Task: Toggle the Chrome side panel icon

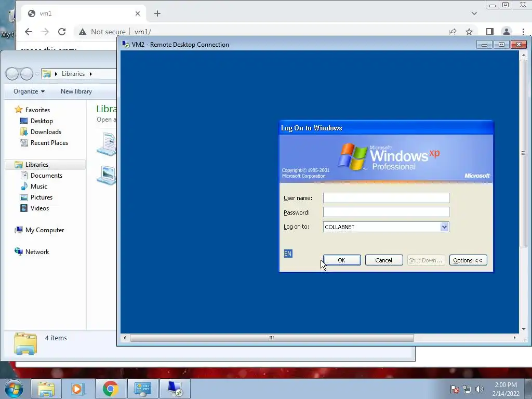Action: point(489,32)
